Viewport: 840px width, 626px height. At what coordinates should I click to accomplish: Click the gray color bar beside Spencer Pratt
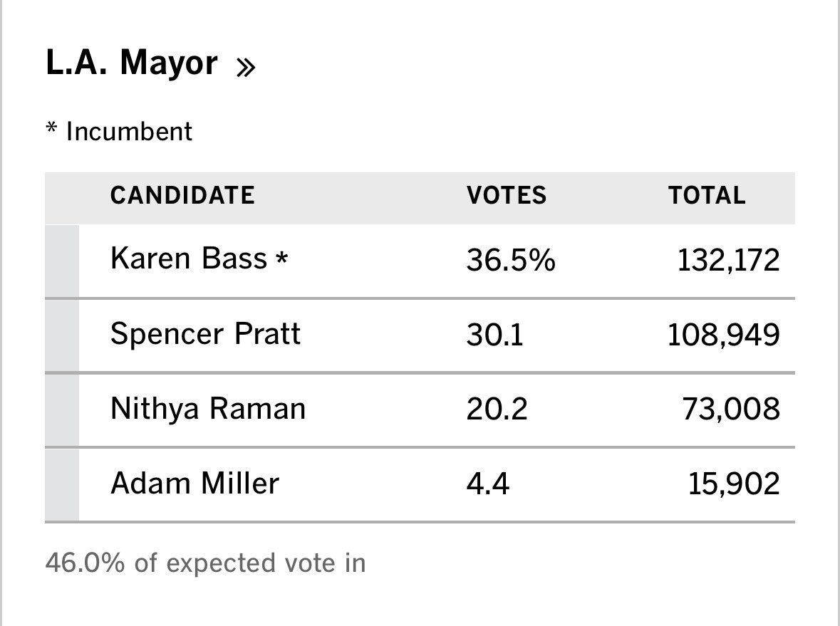(62, 335)
